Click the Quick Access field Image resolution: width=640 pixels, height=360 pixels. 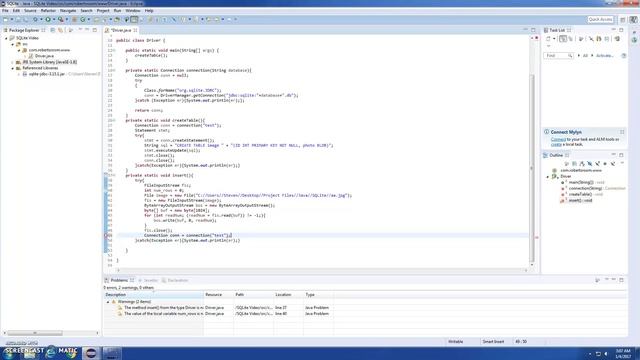tap(600, 19)
